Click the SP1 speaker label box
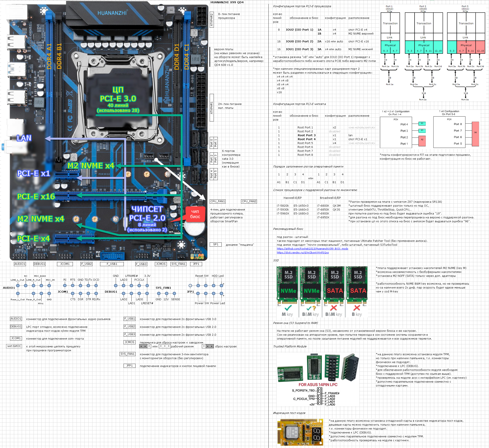This screenshot has height=448, width=489. (x=216, y=245)
